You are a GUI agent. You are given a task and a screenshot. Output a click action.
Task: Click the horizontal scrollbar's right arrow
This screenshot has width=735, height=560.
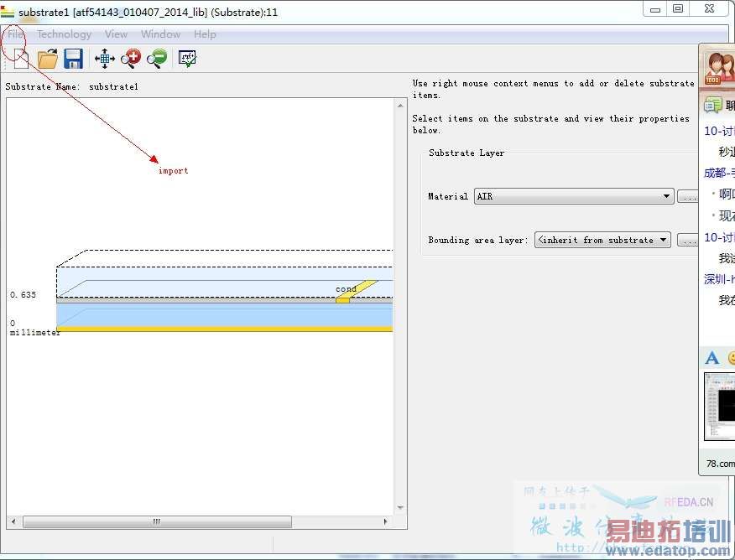pos(385,521)
